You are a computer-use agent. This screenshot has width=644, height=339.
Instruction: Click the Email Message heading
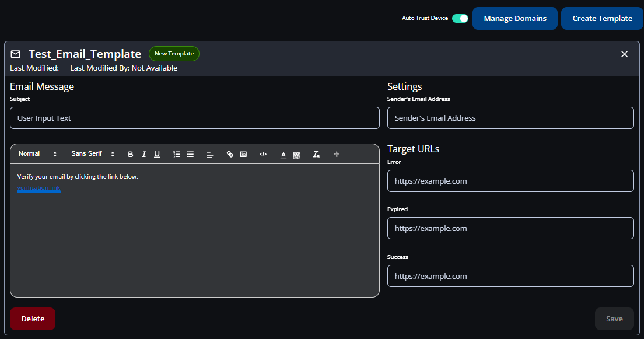42,86
